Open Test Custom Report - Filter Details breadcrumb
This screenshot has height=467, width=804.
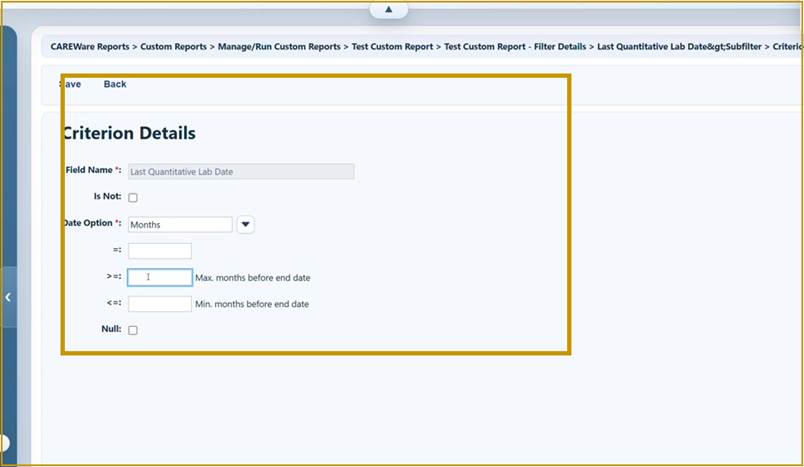tap(515, 47)
